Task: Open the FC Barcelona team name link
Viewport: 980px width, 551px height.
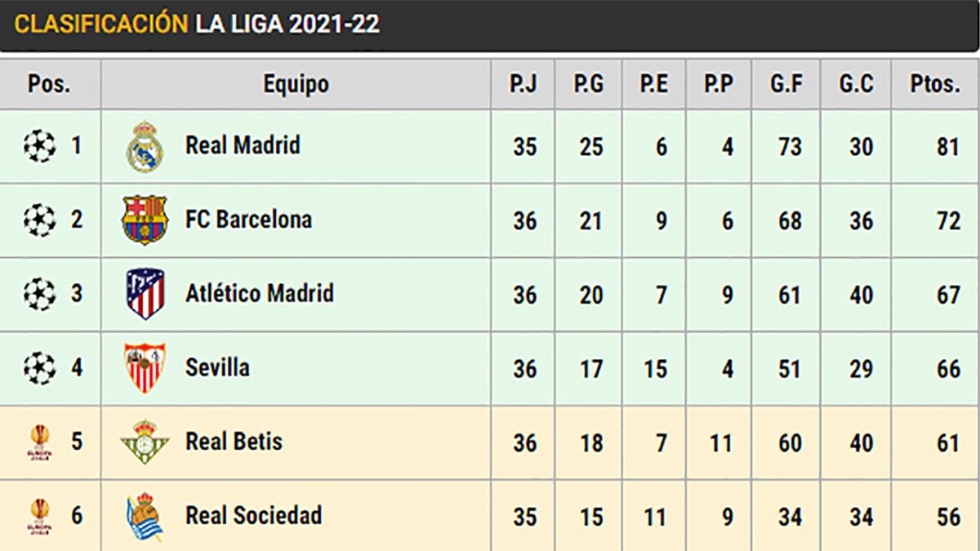Action: coord(248,220)
